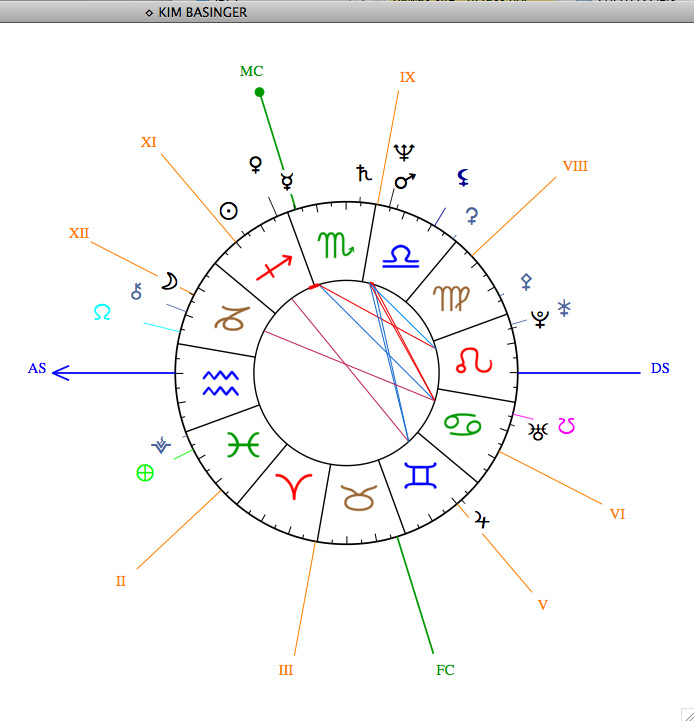The image size is (694, 721).
Task: Select the Jupiter glyph near Gemini
Action: click(x=482, y=520)
